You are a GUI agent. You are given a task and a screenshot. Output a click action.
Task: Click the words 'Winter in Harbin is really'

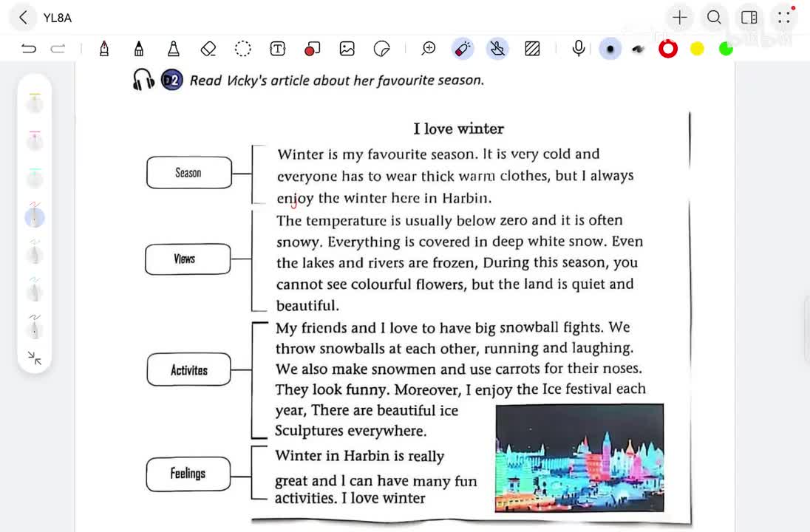(359, 456)
